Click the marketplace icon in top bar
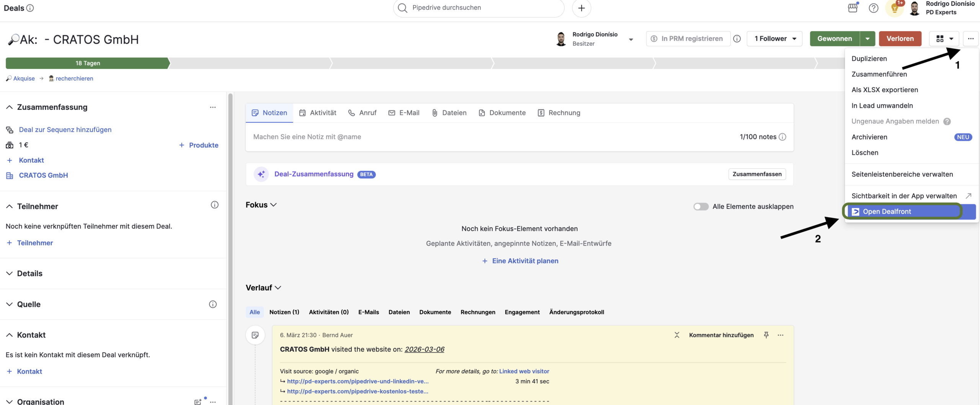 pyautogui.click(x=853, y=8)
